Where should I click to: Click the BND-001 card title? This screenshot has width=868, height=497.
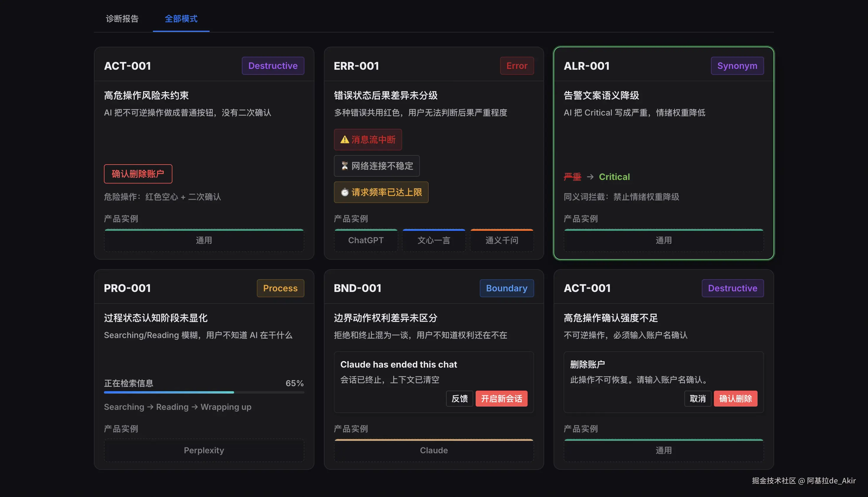[357, 288]
